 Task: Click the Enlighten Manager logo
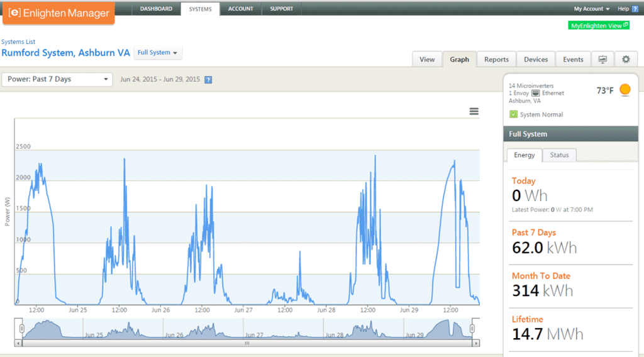58,13
